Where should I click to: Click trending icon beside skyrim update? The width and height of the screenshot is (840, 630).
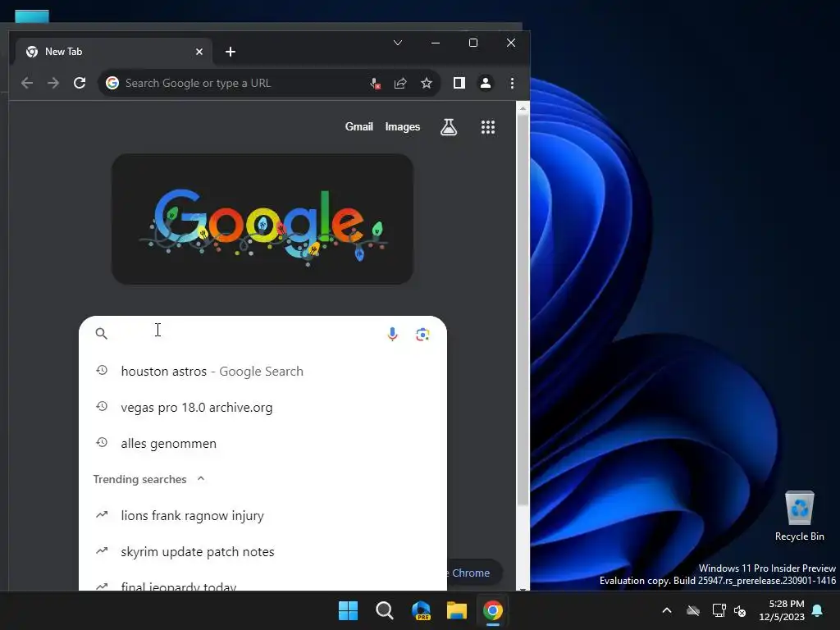point(101,550)
